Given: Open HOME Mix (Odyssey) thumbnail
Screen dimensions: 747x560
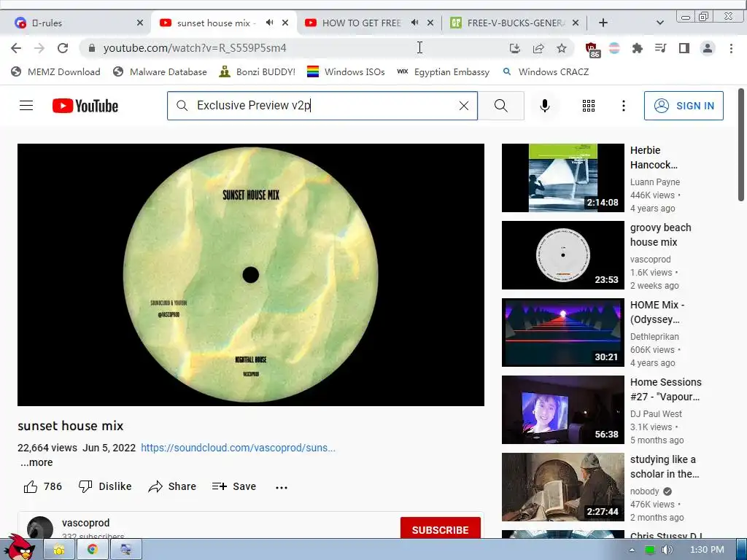Looking at the screenshot, I should [x=562, y=332].
